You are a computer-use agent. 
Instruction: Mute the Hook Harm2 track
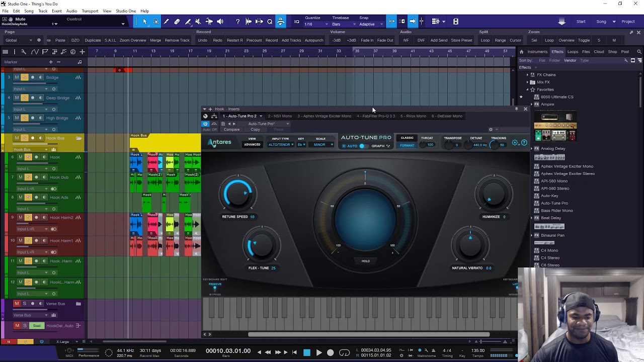coord(21,218)
